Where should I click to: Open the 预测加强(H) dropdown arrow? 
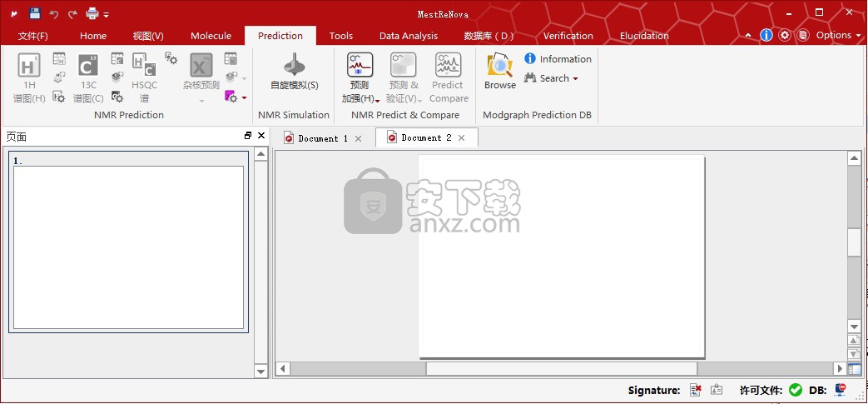(x=378, y=101)
